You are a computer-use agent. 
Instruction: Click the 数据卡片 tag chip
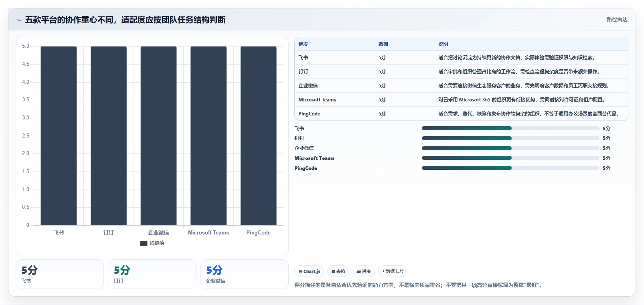point(393,271)
